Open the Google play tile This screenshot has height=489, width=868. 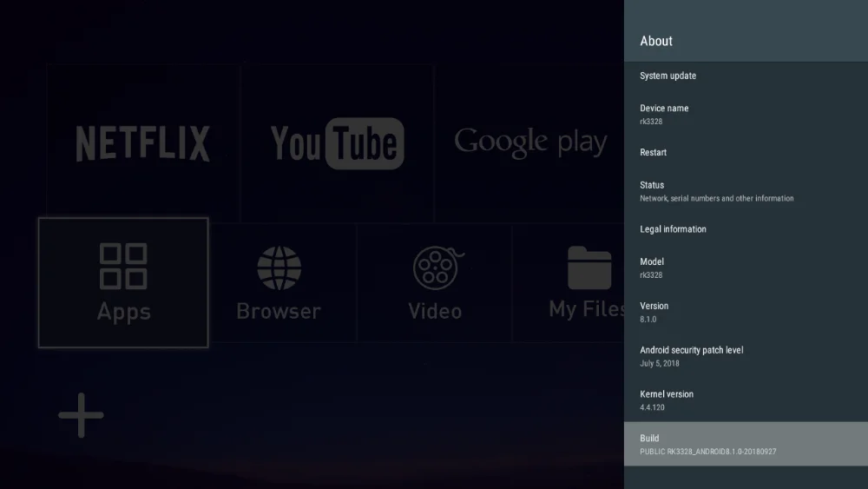coord(529,143)
